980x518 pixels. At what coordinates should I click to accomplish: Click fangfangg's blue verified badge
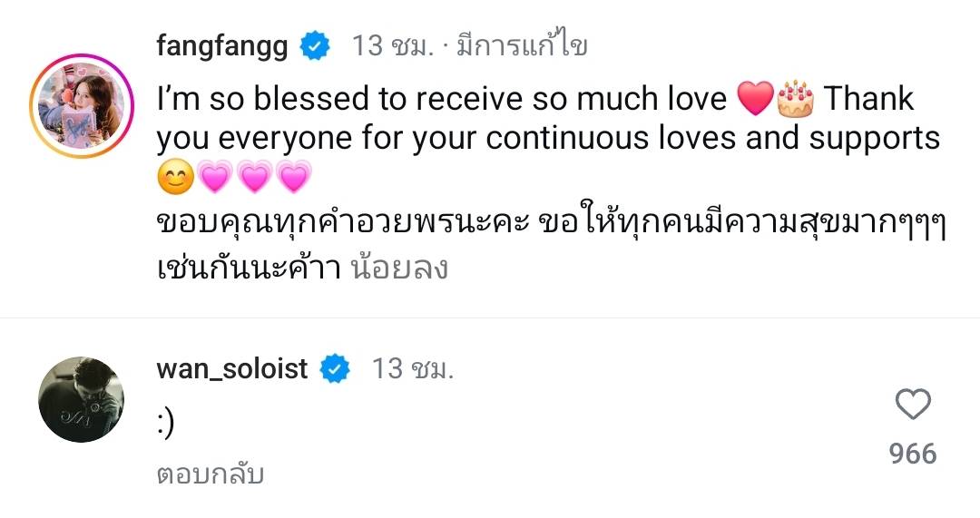[x=315, y=45]
